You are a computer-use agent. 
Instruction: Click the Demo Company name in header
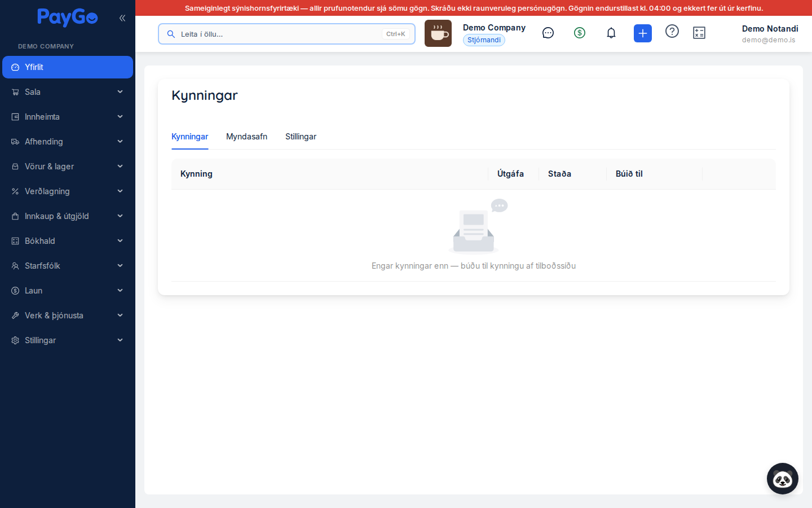click(494, 28)
